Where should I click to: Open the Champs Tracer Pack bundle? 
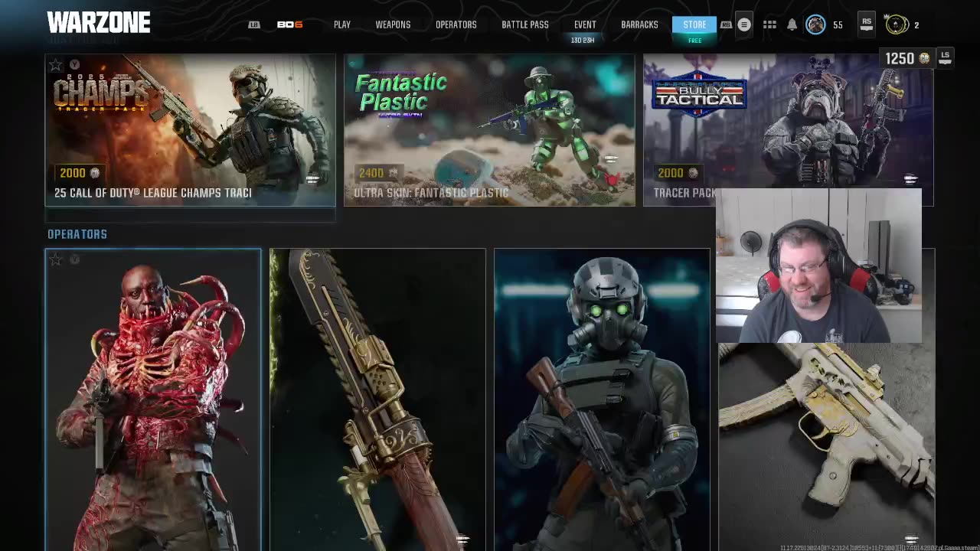(x=190, y=130)
